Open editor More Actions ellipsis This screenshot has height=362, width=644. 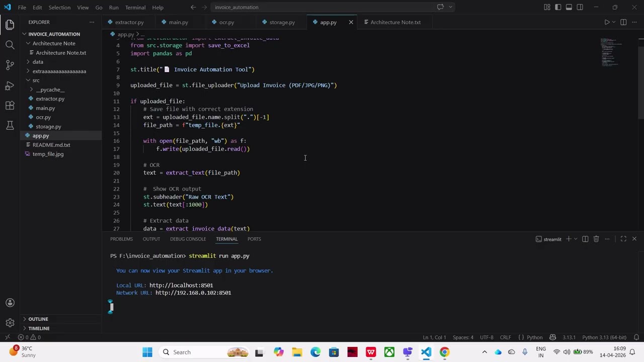point(634,22)
